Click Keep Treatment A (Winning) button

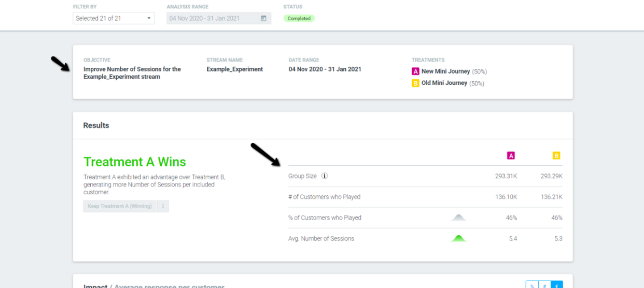point(120,206)
